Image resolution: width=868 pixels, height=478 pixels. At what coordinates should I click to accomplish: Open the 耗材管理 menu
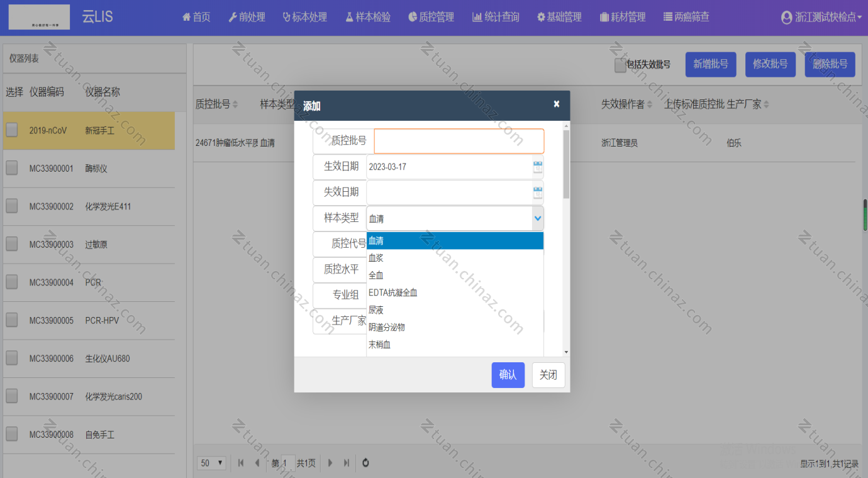[623, 17]
